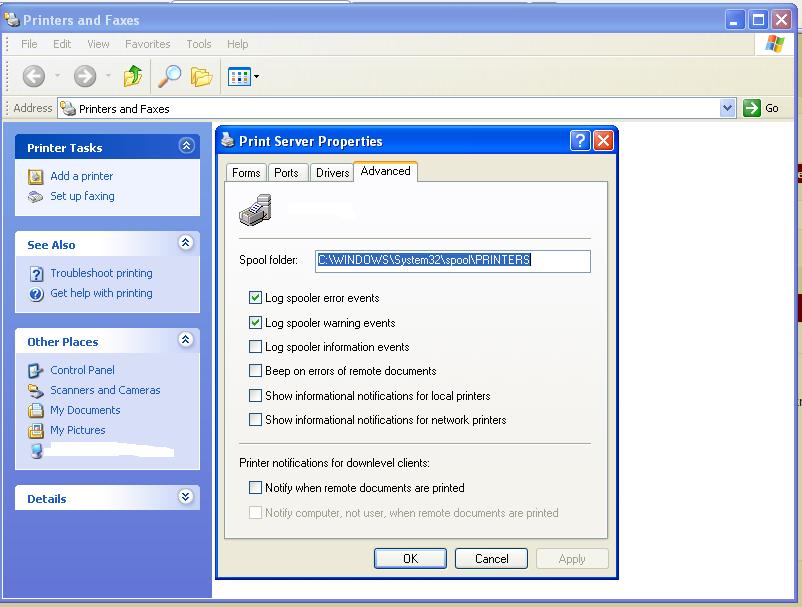Click the Cancel button
This screenshot has height=607, width=802.
click(x=491, y=558)
